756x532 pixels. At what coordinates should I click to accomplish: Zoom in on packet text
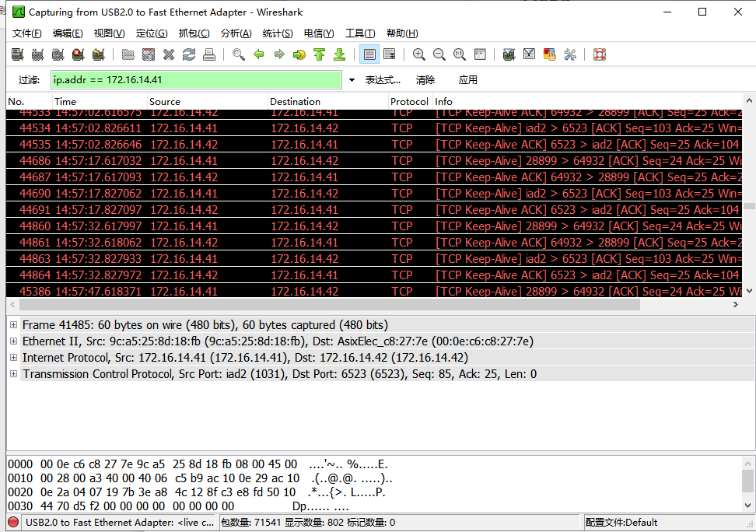tap(419, 54)
